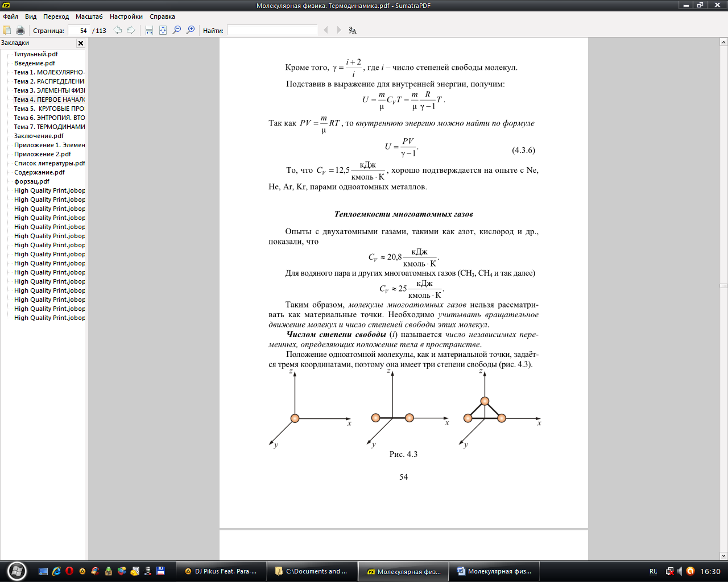The image size is (728, 582).
Task: Open the Вид menu
Action: [31, 16]
